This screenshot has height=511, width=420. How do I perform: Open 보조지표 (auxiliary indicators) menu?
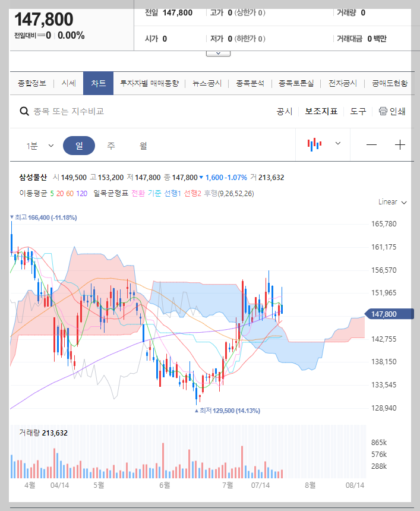(x=320, y=112)
